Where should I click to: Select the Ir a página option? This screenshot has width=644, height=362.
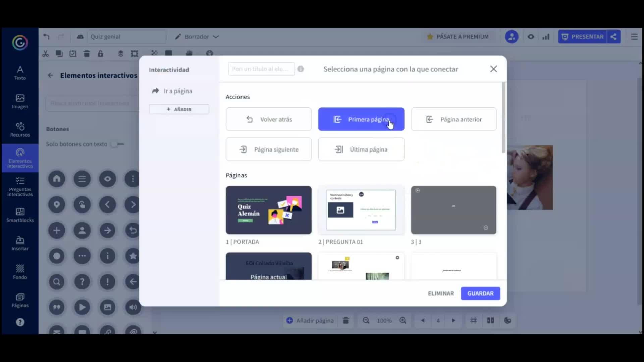[x=177, y=91]
